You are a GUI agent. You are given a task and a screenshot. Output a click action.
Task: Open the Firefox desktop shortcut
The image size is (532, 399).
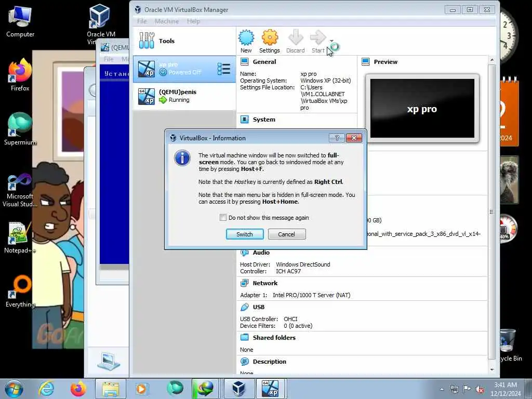click(20, 75)
